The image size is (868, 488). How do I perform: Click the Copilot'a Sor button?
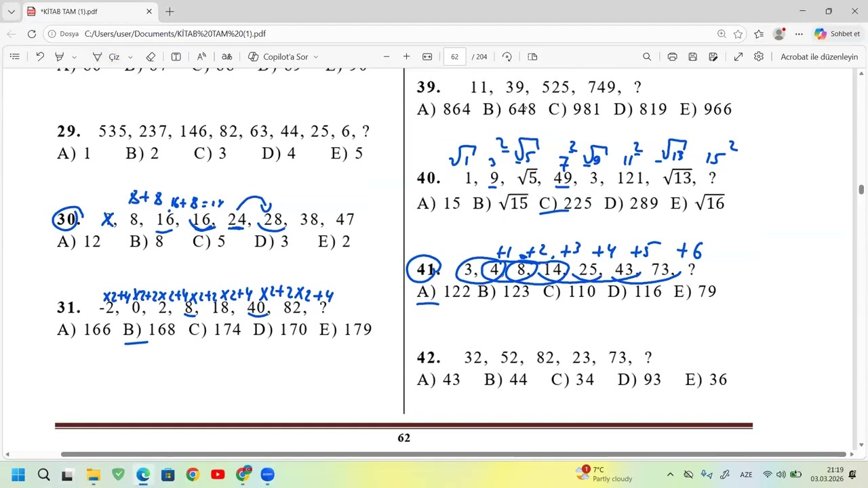277,57
